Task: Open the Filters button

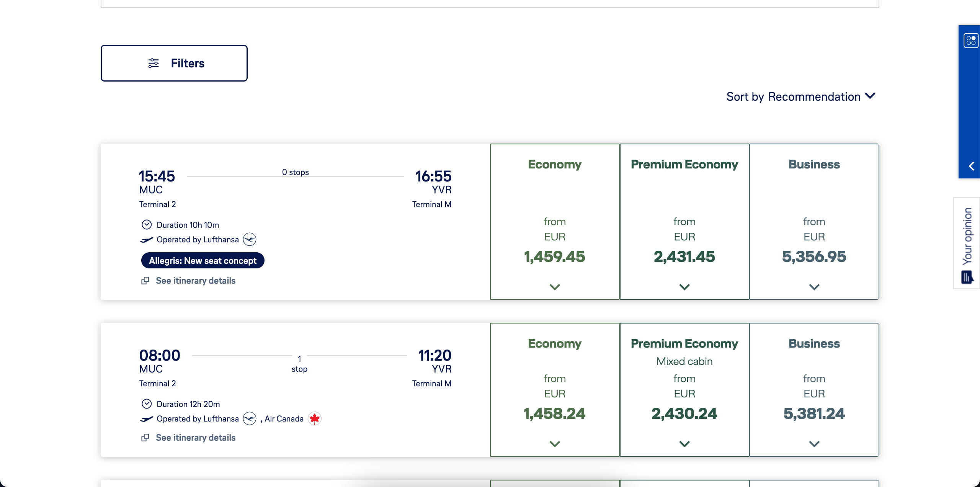Action: coord(174,63)
